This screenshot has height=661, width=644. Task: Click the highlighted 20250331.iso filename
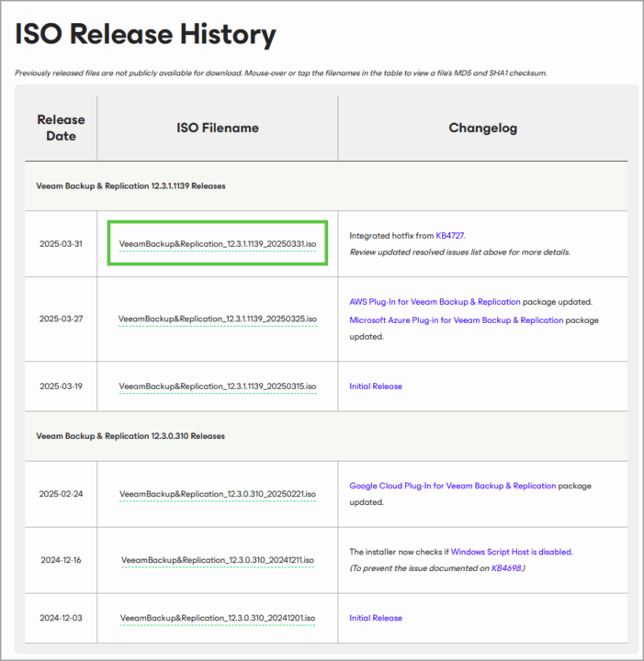[218, 244]
